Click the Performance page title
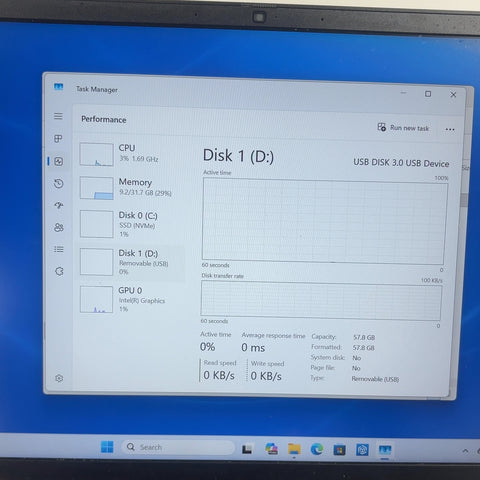This screenshot has height=480, width=480. click(104, 119)
